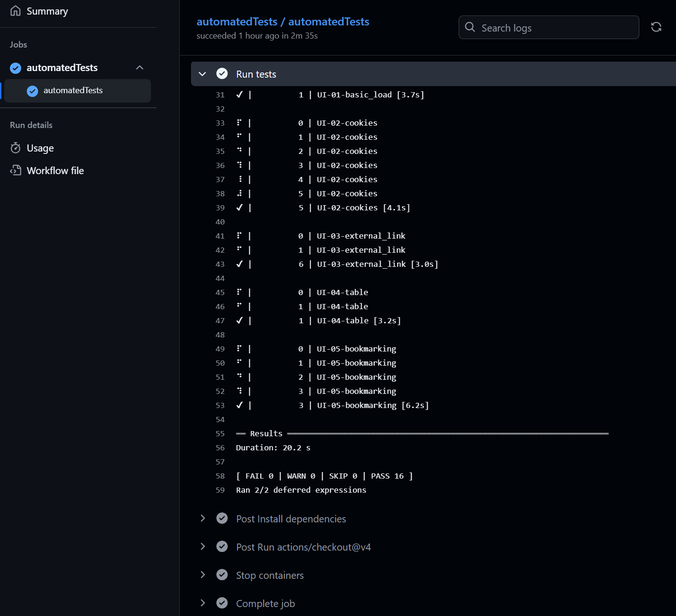Click the Stop containers step title
This screenshot has width=676, height=616.
point(270,575)
